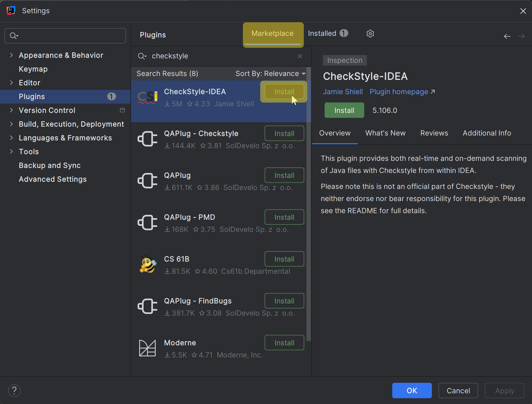Expand the Editor settings node
The height and width of the screenshot is (404, 532).
click(x=11, y=83)
